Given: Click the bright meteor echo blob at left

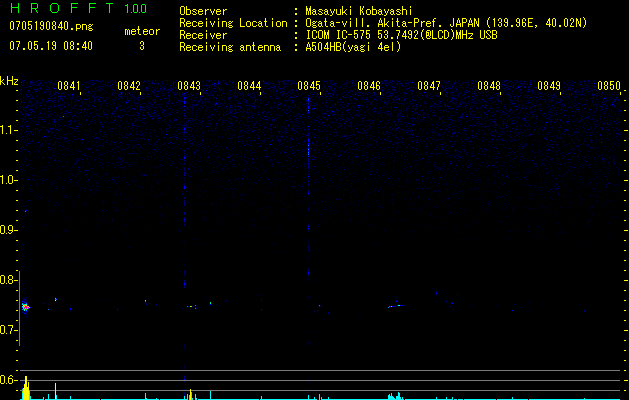Looking at the screenshot, I should (26, 307).
